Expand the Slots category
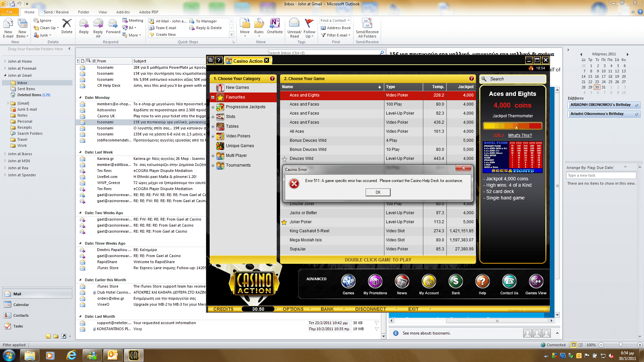The image size is (644, 362). [213, 117]
